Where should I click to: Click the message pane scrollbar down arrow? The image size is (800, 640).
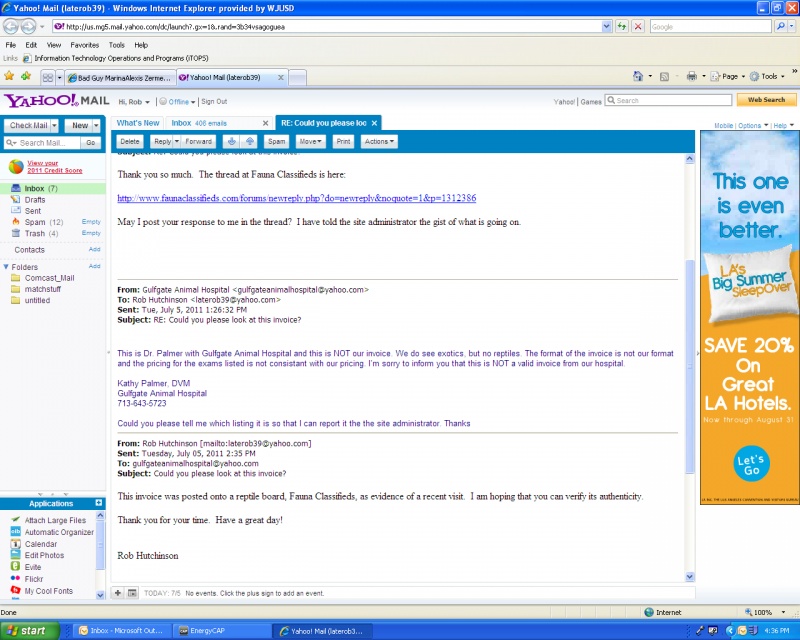click(690, 577)
